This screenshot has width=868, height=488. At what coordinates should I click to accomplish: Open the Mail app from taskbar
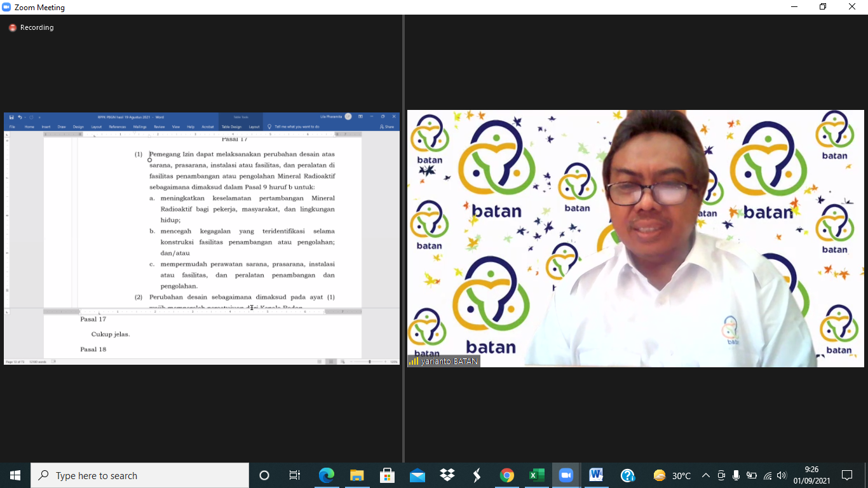pyautogui.click(x=417, y=475)
